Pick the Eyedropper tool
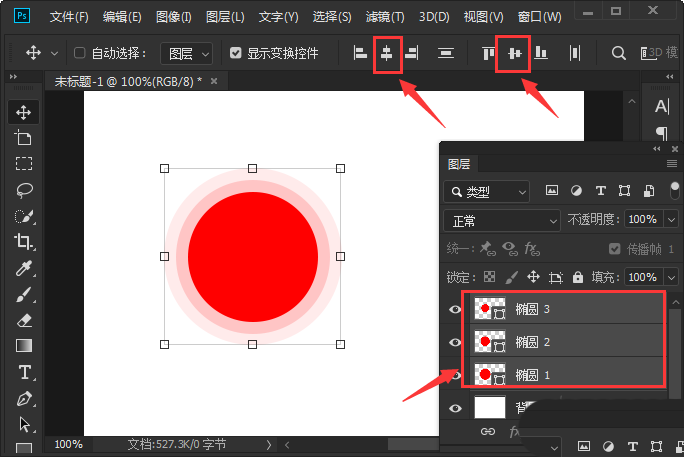 click(24, 268)
